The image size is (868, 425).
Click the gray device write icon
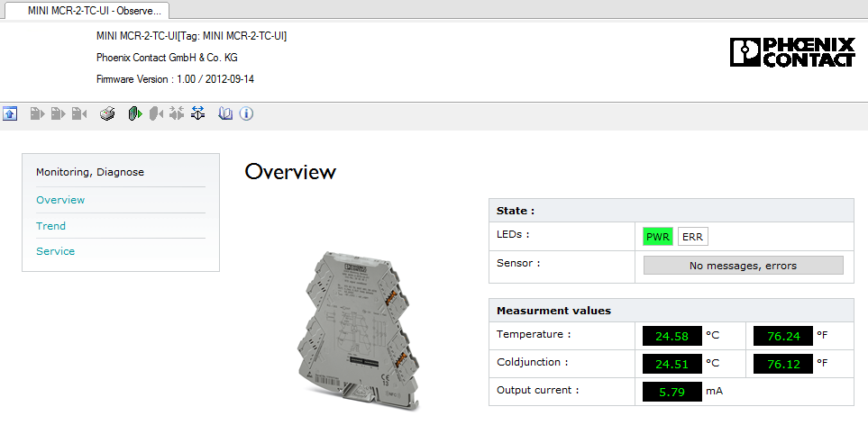(156, 113)
